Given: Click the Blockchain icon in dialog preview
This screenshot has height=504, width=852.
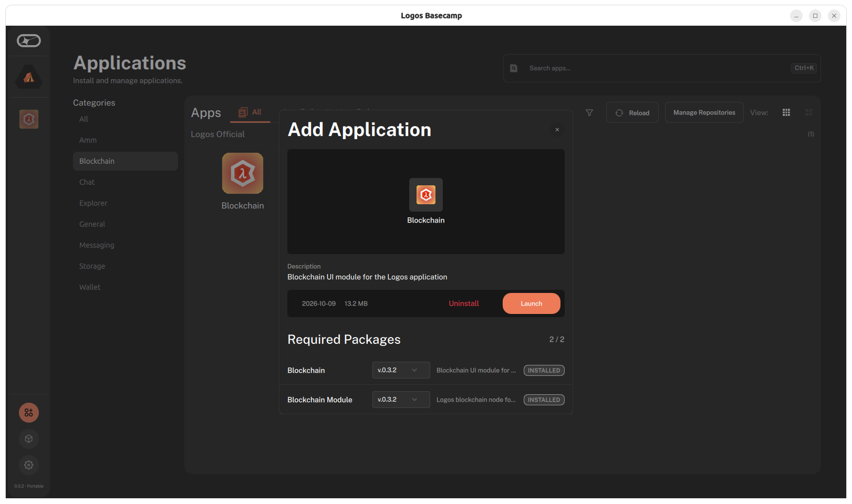Looking at the screenshot, I should pyautogui.click(x=426, y=195).
